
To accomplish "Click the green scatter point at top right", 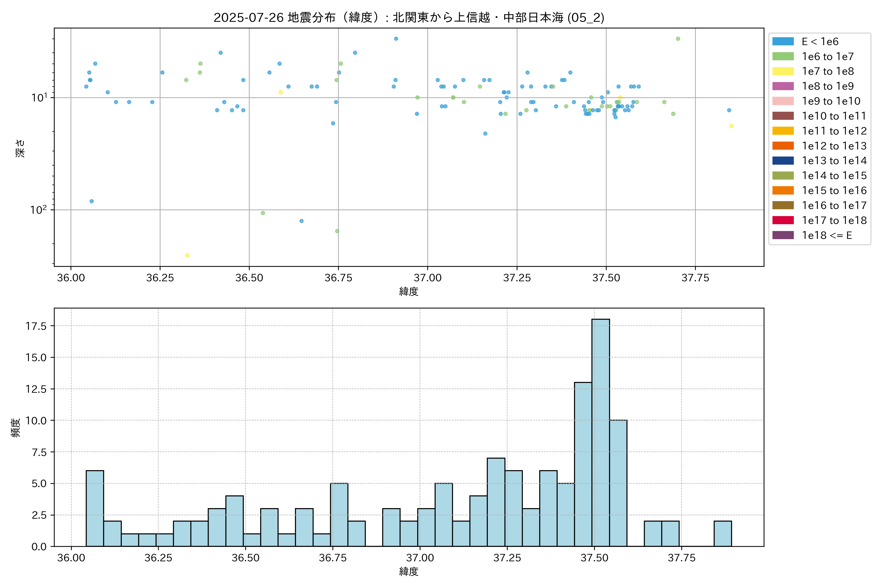I will [x=678, y=39].
